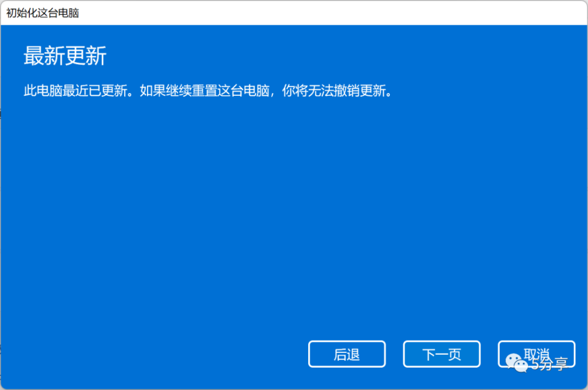Click the WeChat logo watermark icon
The image size is (588, 390).
pyautogui.click(x=516, y=362)
